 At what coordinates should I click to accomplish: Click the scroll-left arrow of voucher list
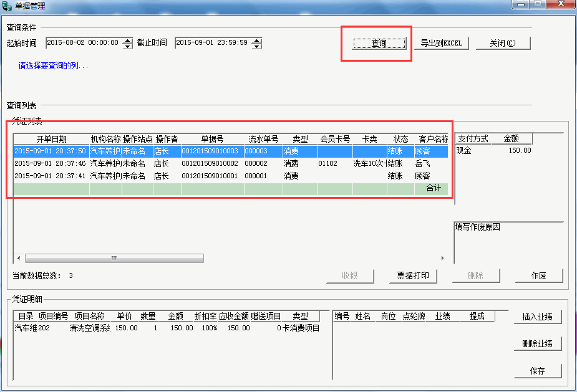[19, 258]
